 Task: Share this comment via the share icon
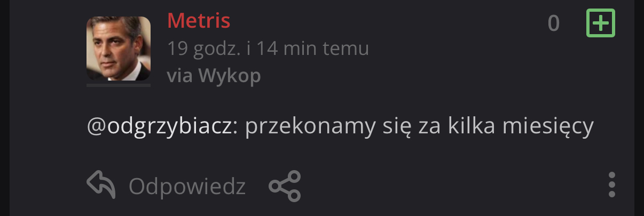click(x=285, y=186)
